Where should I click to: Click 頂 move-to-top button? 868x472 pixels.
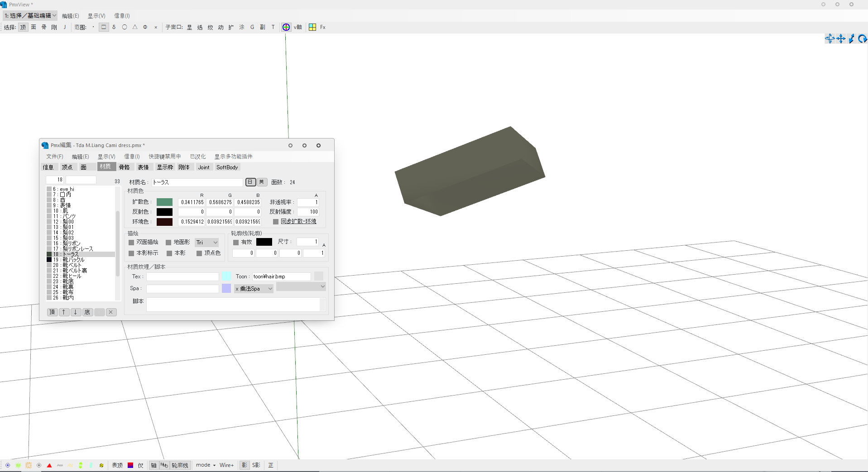click(x=52, y=312)
